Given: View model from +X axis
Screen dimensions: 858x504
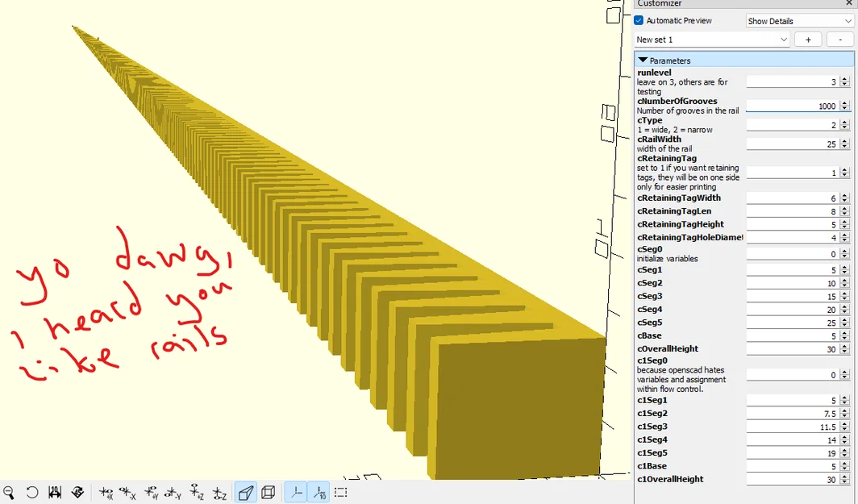Looking at the screenshot, I should [104, 492].
